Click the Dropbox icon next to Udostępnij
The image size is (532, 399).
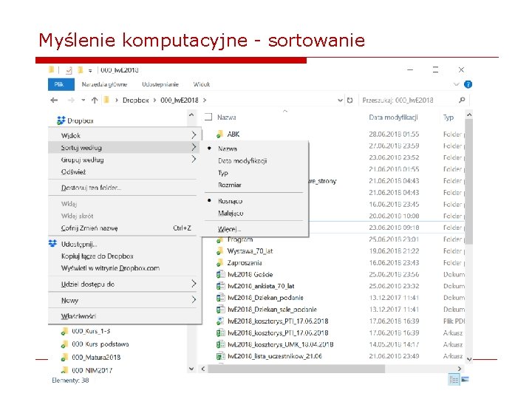pos(52,244)
